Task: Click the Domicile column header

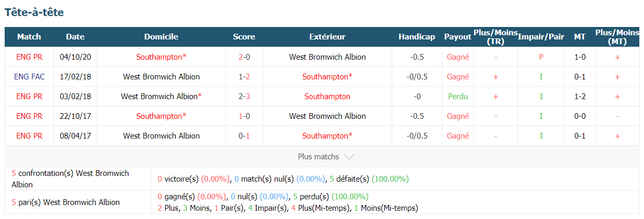Action: click(x=161, y=37)
